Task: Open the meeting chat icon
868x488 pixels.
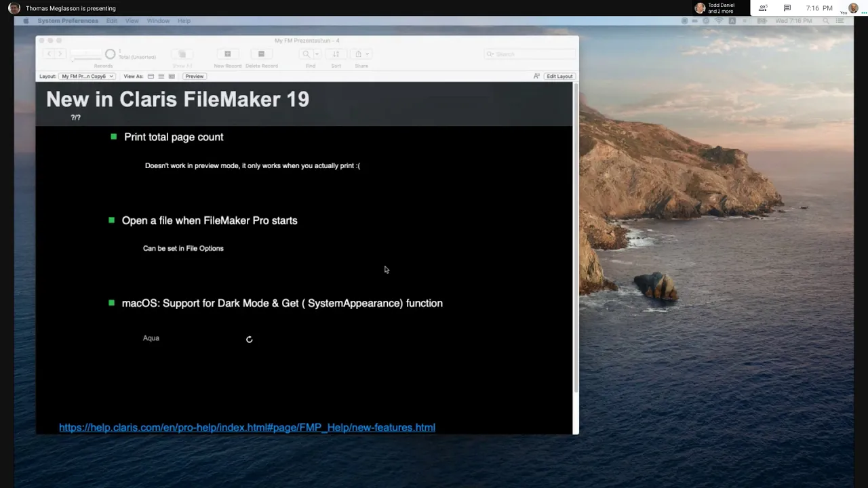Action: (787, 8)
